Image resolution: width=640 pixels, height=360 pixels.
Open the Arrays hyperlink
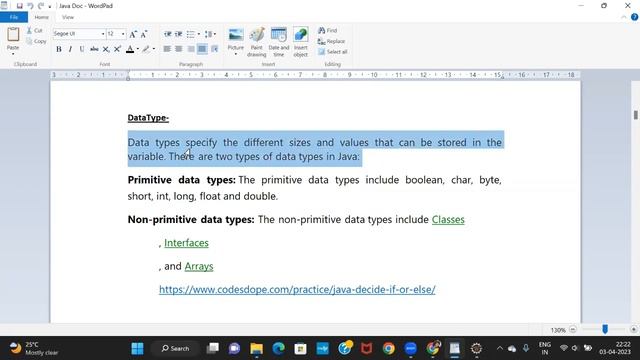199,266
